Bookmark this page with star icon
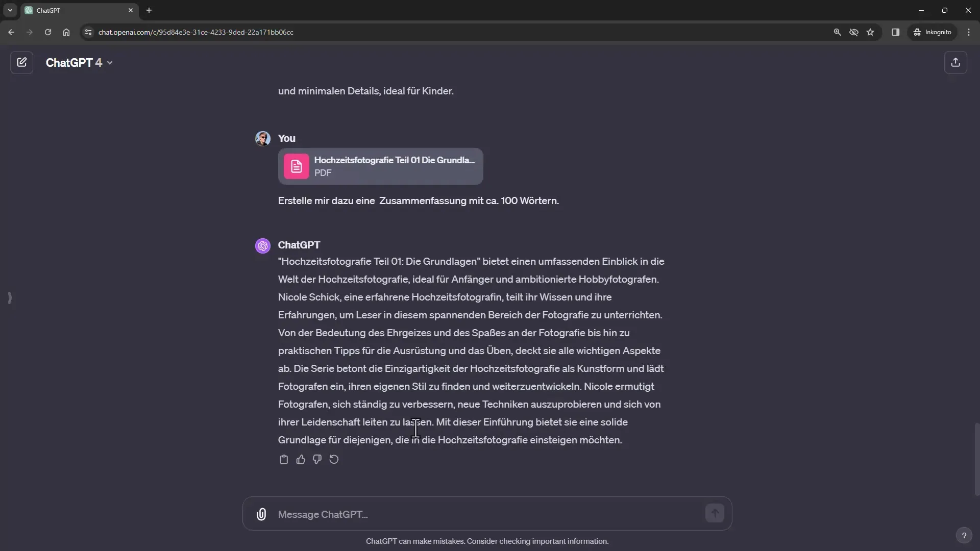 coord(870,32)
